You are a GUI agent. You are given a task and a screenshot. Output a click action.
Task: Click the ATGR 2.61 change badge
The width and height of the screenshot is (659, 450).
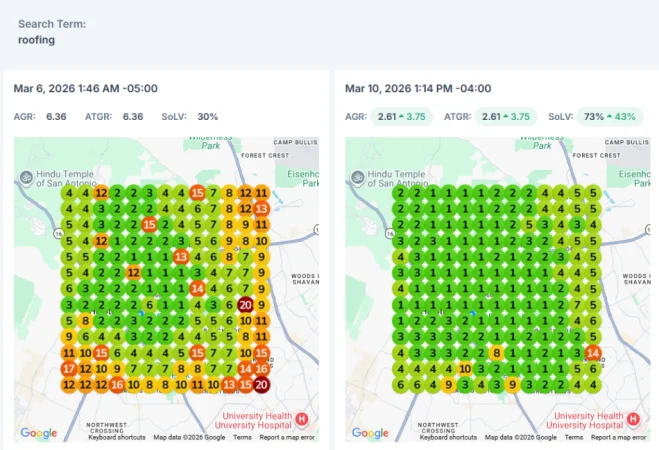click(506, 116)
